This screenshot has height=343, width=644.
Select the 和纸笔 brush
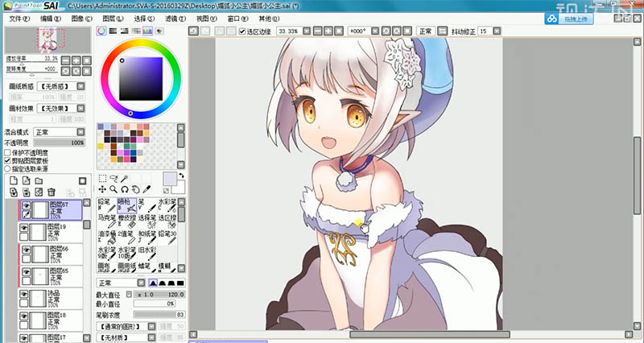click(x=147, y=237)
